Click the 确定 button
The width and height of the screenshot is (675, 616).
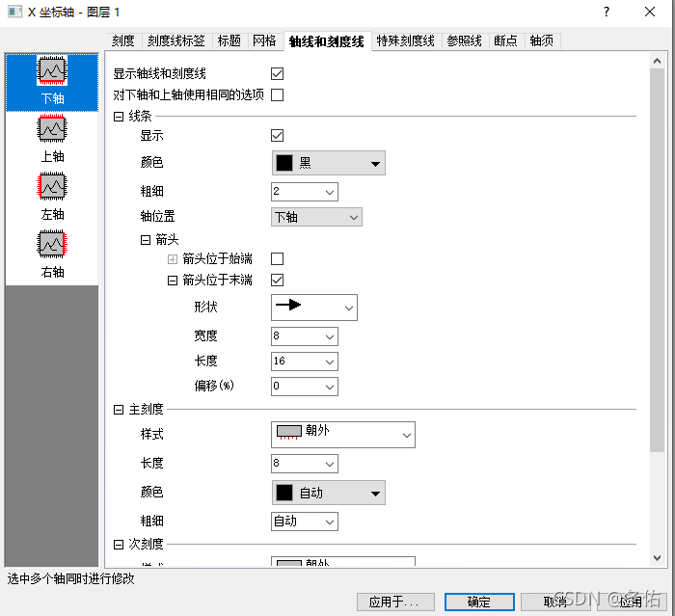click(479, 602)
